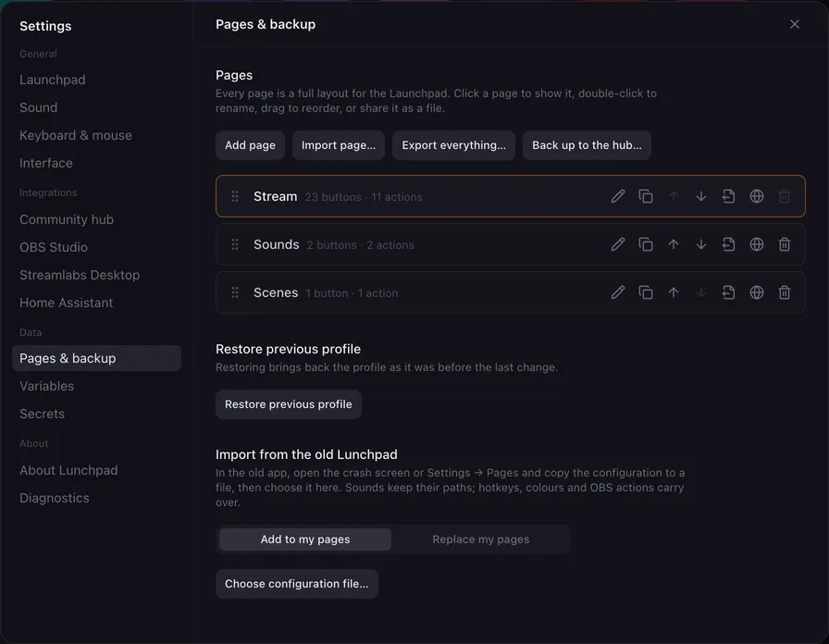Open Streamlabs Desktop settings

point(97,275)
